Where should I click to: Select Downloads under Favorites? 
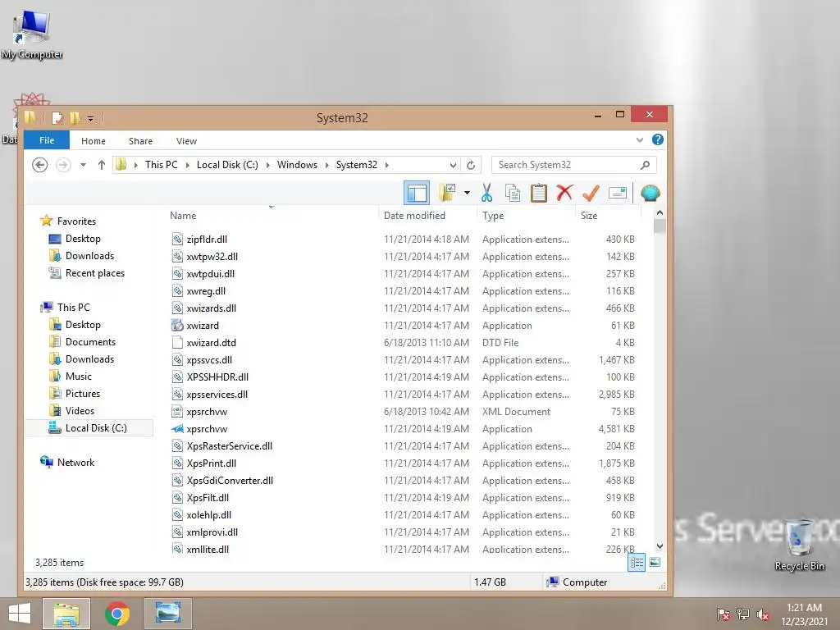pos(89,256)
